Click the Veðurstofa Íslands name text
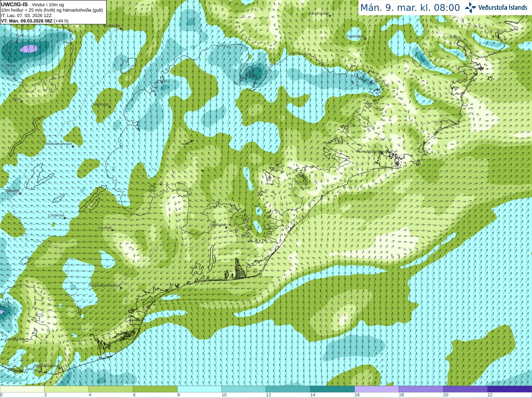The image size is (532, 398). pyautogui.click(x=502, y=7)
